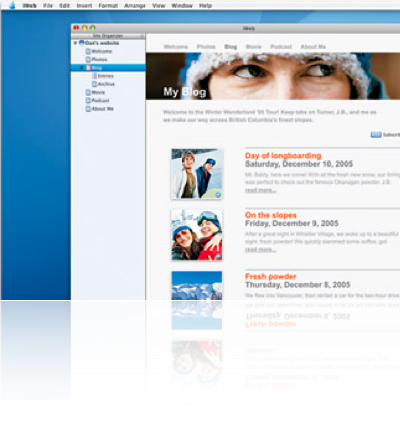Select the About Me page icon in sidebar
The width and height of the screenshot is (400, 421).
point(88,109)
